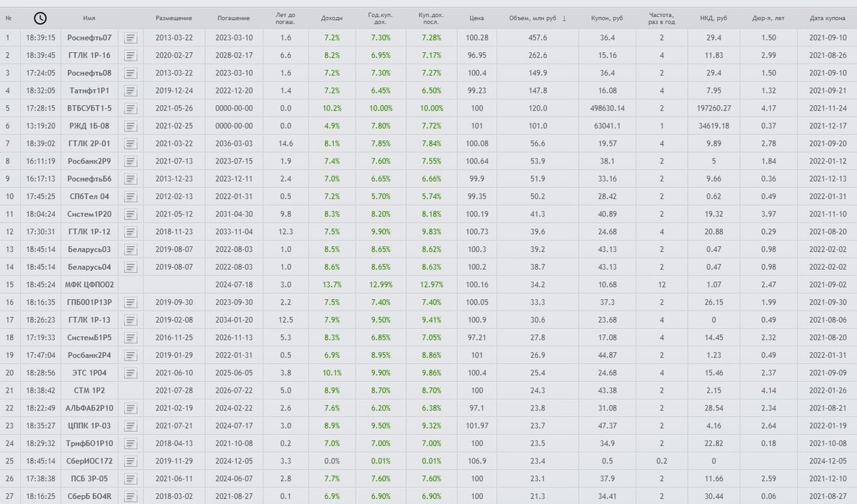
Task: Select bond name СТМ 1Р2
Action: coord(89,390)
